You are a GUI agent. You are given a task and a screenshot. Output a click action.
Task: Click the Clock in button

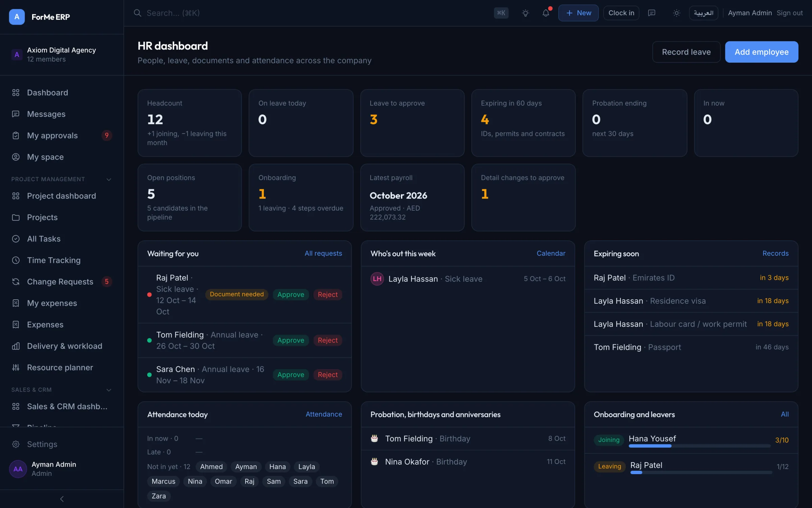click(621, 13)
